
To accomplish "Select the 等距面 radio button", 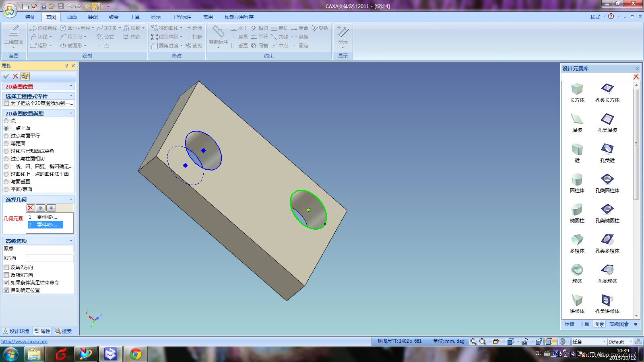I will click(6, 144).
